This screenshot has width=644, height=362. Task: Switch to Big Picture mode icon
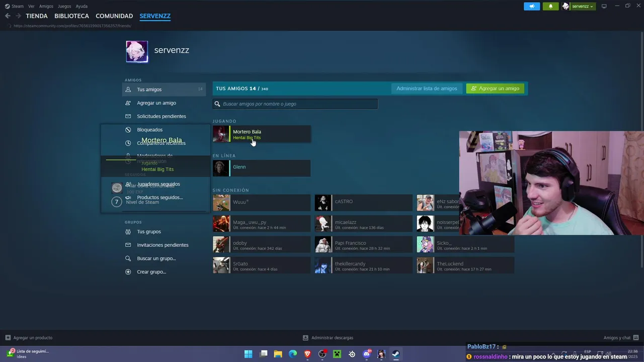tap(604, 6)
